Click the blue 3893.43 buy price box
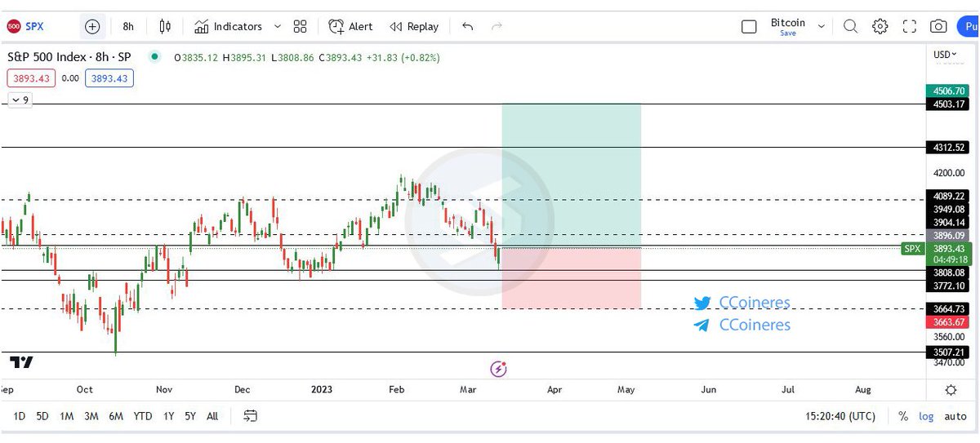 tap(109, 78)
